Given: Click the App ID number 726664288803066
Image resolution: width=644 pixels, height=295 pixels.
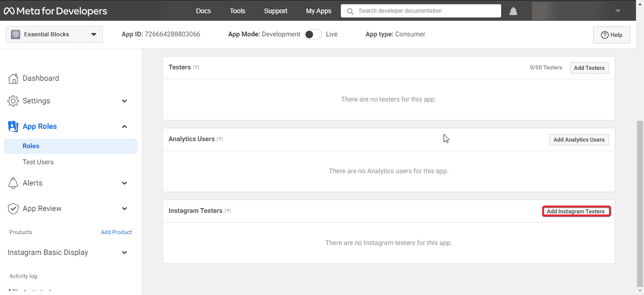Looking at the screenshot, I should click(x=173, y=34).
